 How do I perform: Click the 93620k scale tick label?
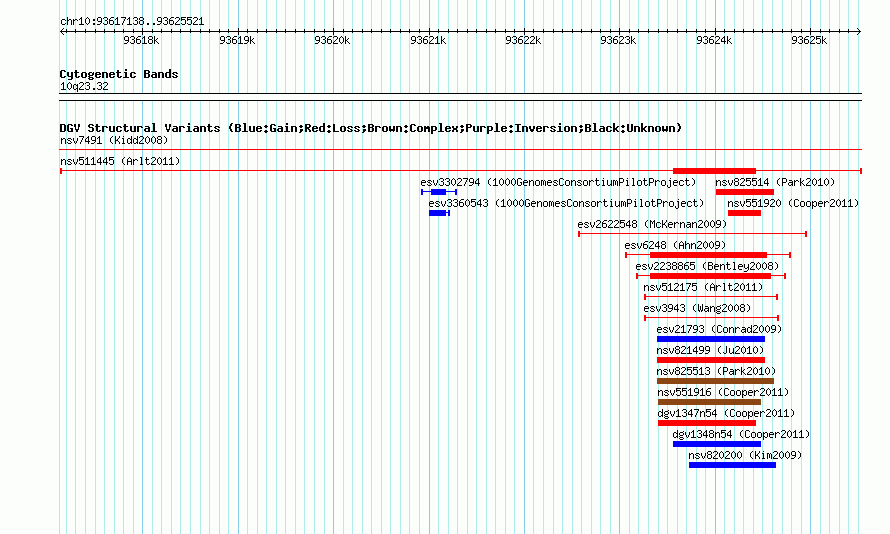point(332,40)
